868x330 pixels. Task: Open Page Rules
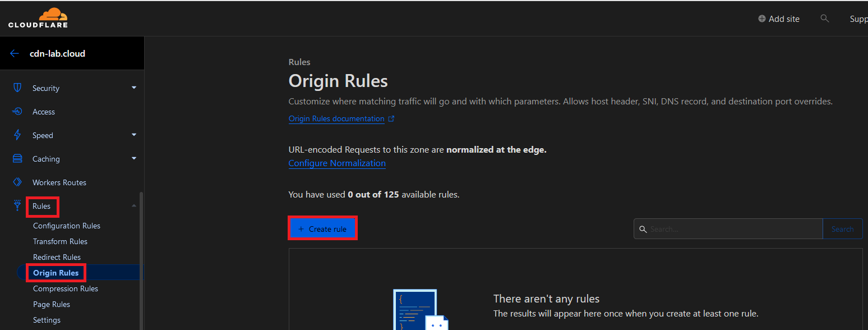52,304
